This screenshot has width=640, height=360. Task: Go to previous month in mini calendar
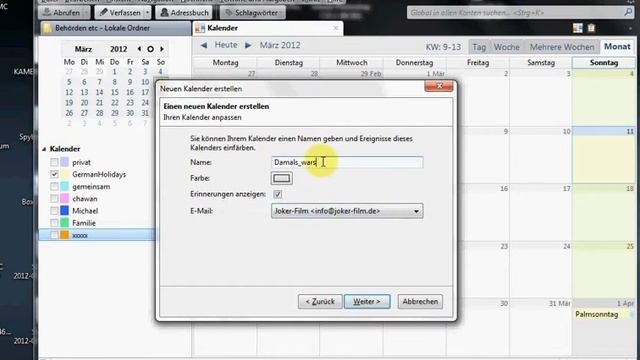tap(139, 49)
